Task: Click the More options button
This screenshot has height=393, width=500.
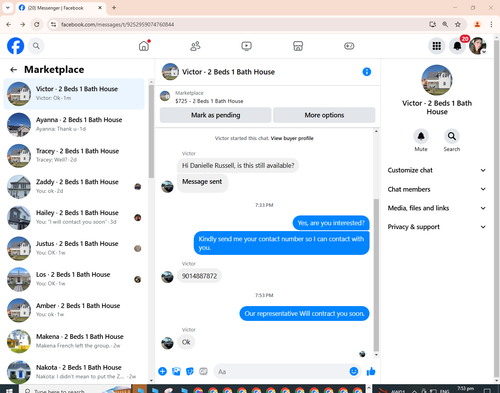Action: point(324,115)
